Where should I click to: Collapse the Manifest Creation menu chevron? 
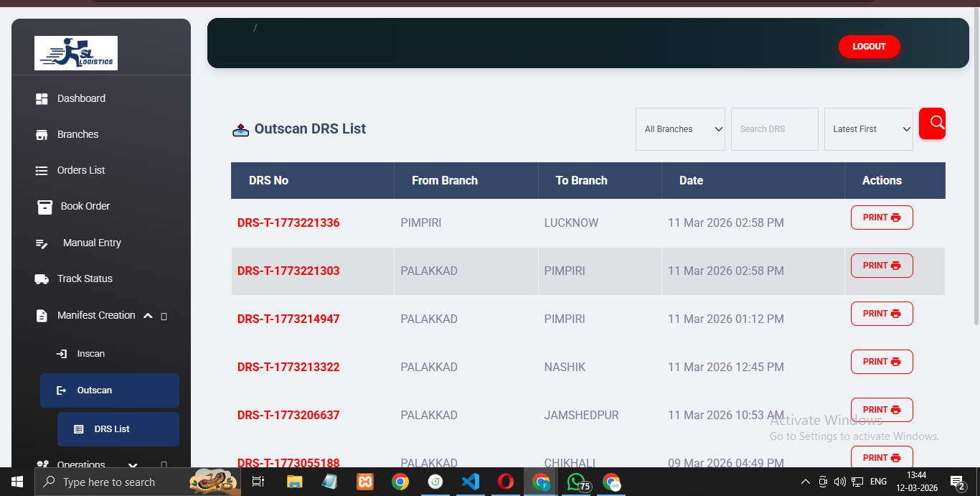pyautogui.click(x=148, y=316)
